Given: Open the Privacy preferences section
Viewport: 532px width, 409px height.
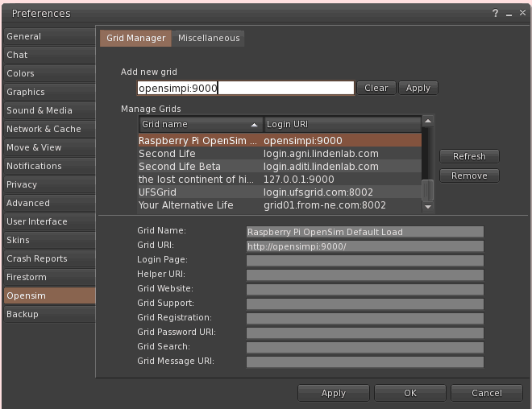Looking at the screenshot, I should 49,184.
